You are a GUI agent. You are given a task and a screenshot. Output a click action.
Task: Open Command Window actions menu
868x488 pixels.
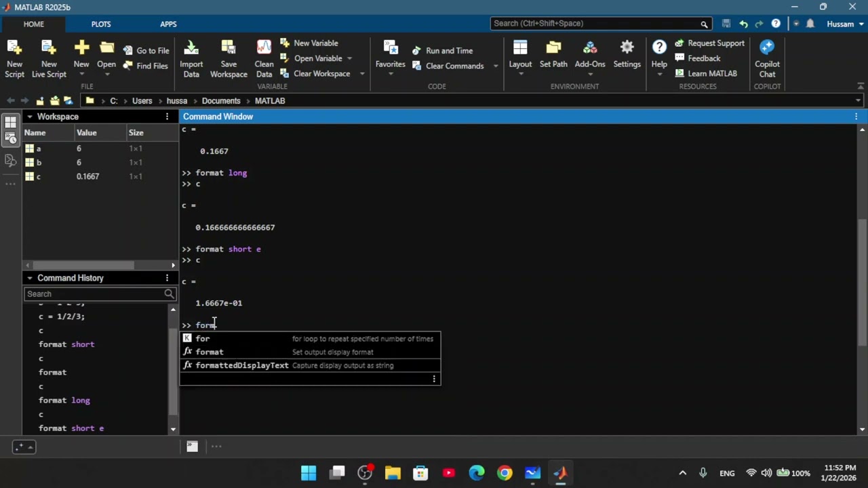pos(856,117)
